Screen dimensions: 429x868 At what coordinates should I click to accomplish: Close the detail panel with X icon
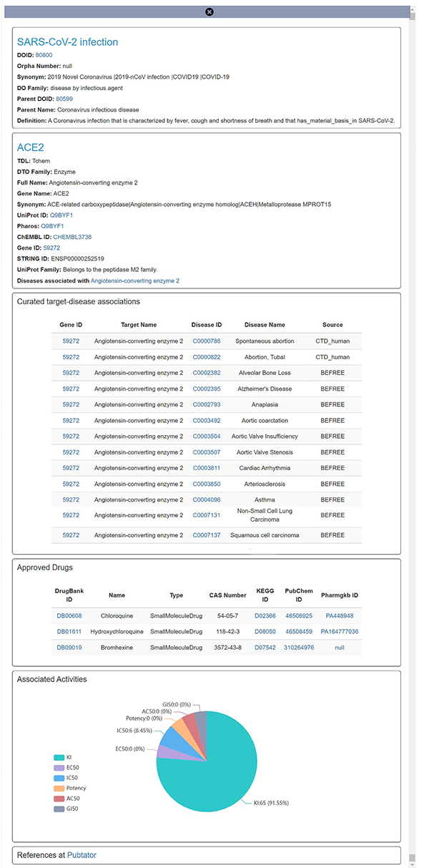coord(209,11)
